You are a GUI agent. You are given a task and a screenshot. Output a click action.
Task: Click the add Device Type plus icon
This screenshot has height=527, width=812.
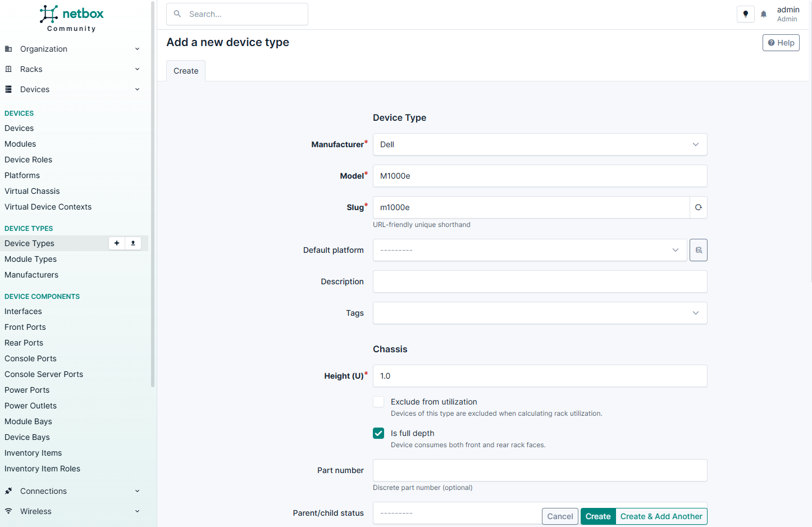click(x=117, y=243)
